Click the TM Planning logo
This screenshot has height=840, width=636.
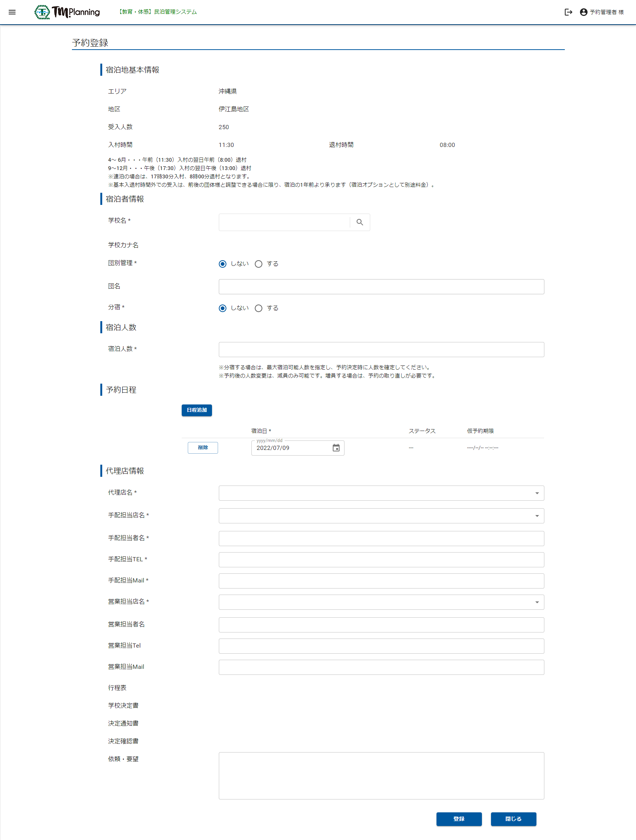[x=67, y=12]
